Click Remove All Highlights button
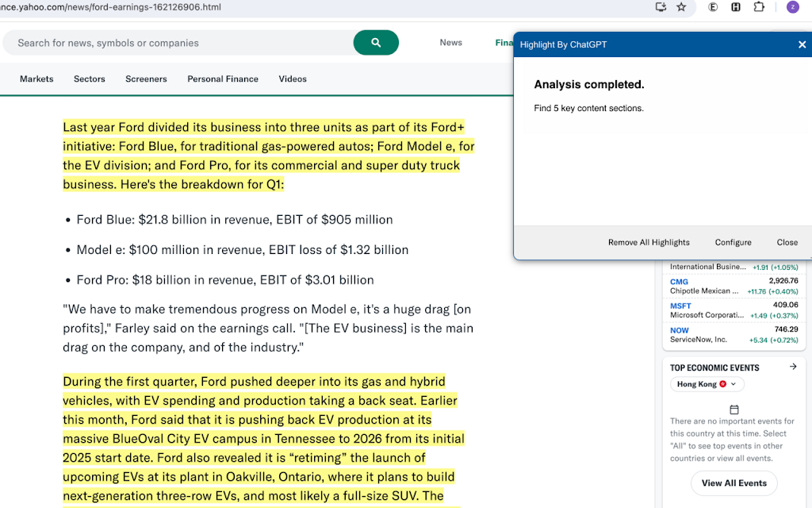Viewport: 812px width, 508px height. 649,243
